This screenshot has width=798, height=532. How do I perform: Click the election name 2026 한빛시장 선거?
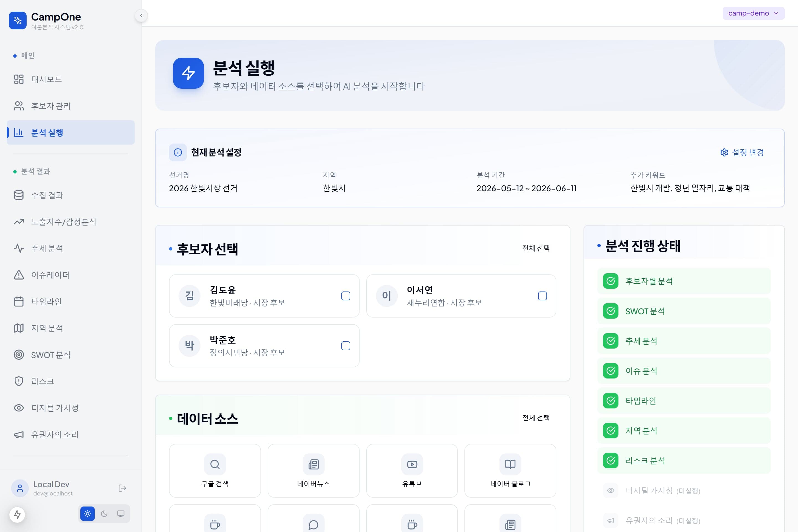[x=203, y=188]
